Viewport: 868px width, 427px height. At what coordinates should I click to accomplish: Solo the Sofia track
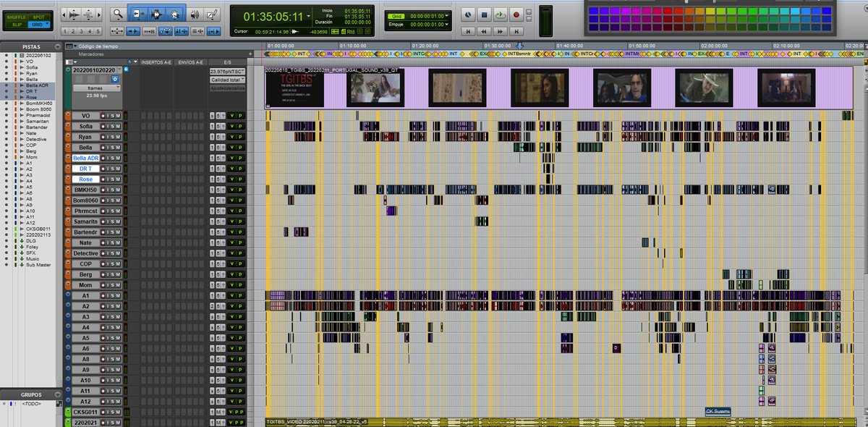[113, 127]
